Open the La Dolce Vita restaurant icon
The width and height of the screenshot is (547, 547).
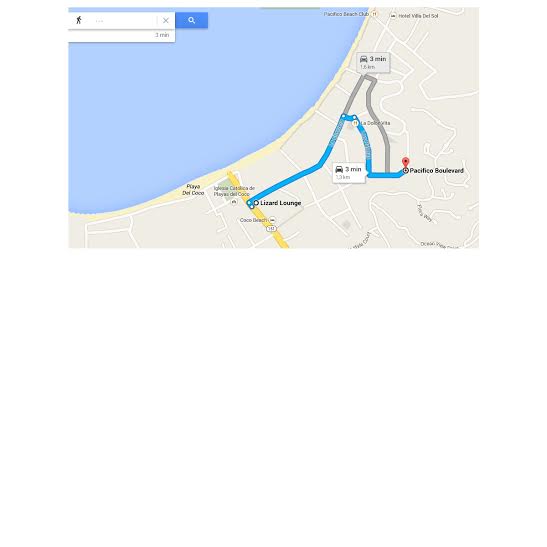[355, 123]
